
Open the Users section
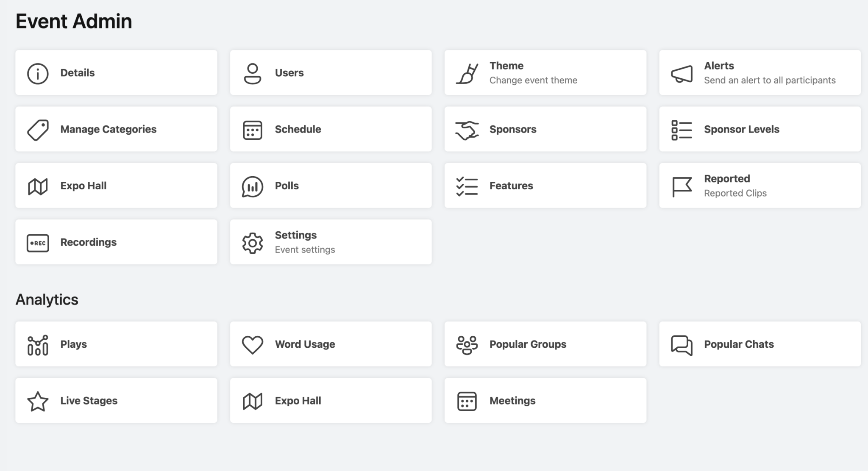(x=331, y=72)
